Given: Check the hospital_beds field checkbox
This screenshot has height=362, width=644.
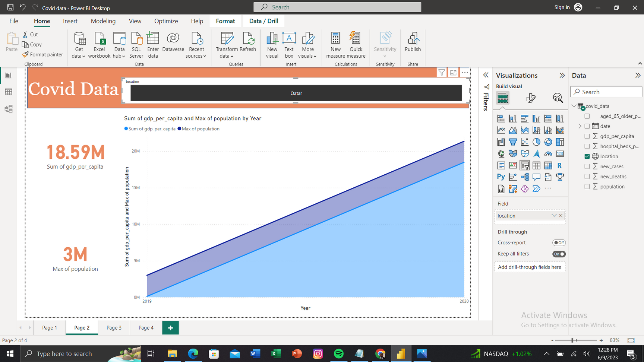Looking at the screenshot, I should pyautogui.click(x=587, y=146).
